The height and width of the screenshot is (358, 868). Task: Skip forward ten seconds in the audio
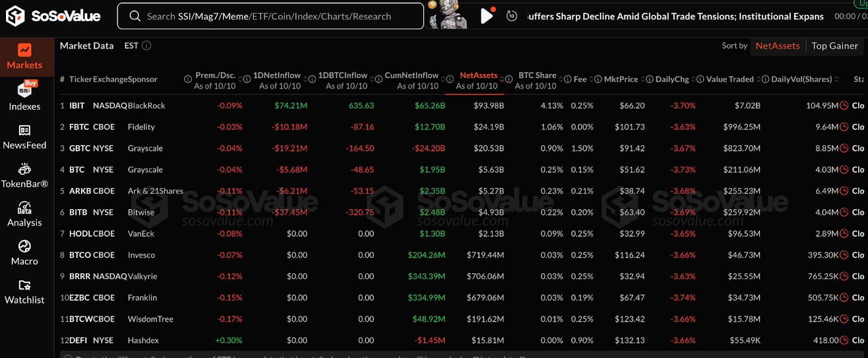(x=512, y=16)
